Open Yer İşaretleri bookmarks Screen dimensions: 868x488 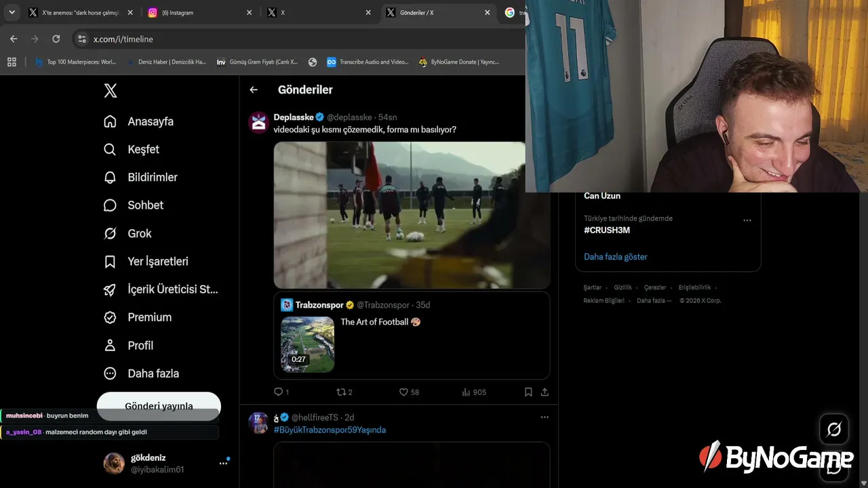tap(145, 261)
